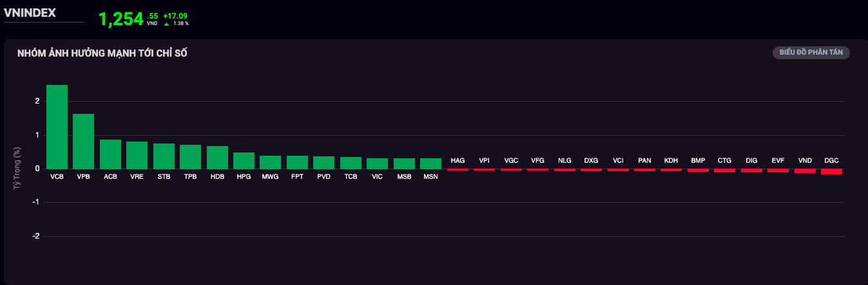Click the STB ticker label
This screenshot has height=285, width=868.
click(164, 176)
